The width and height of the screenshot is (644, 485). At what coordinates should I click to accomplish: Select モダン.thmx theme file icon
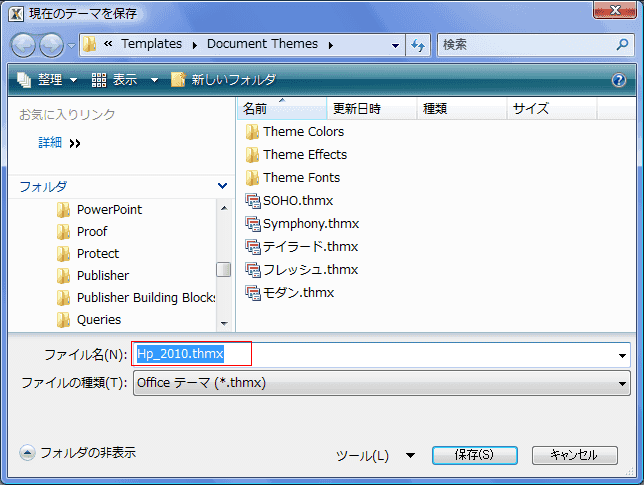point(253,293)
